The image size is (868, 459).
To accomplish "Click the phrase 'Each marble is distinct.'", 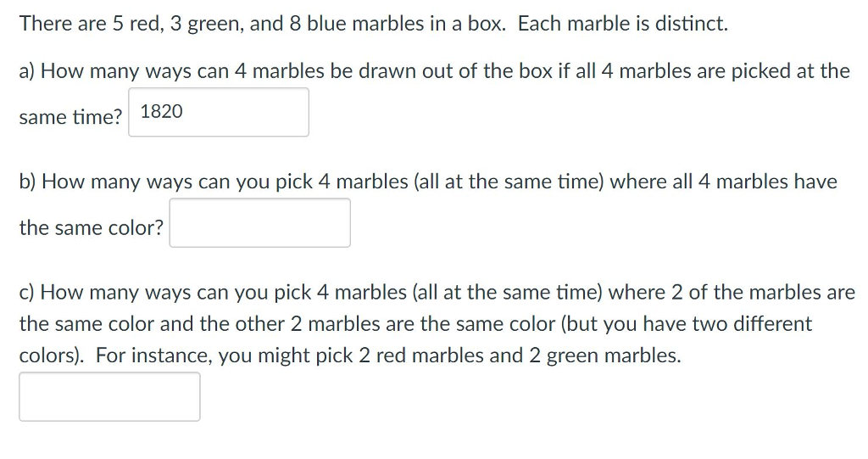I will pyautogui.click(x=623, y=24).
